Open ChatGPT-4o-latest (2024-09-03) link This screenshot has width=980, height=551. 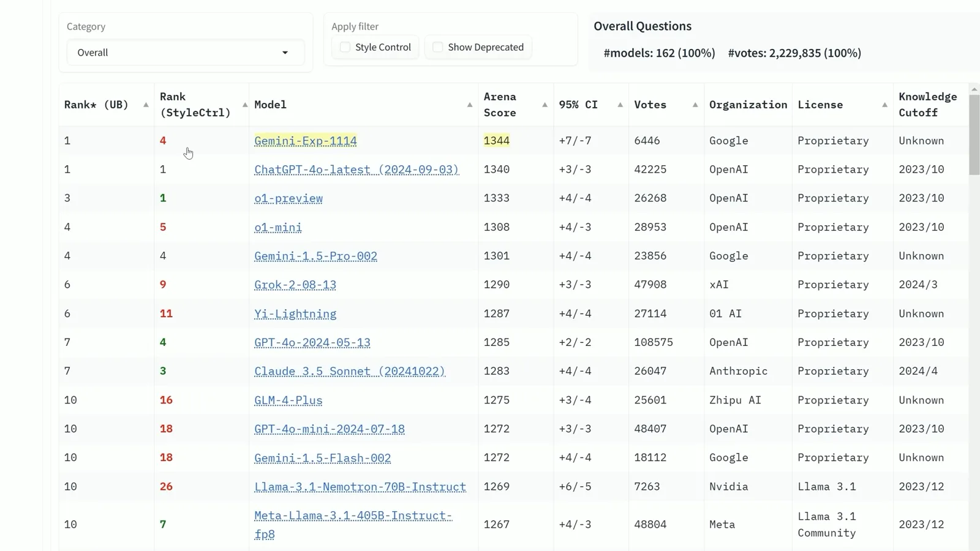(x=356, y=170)
